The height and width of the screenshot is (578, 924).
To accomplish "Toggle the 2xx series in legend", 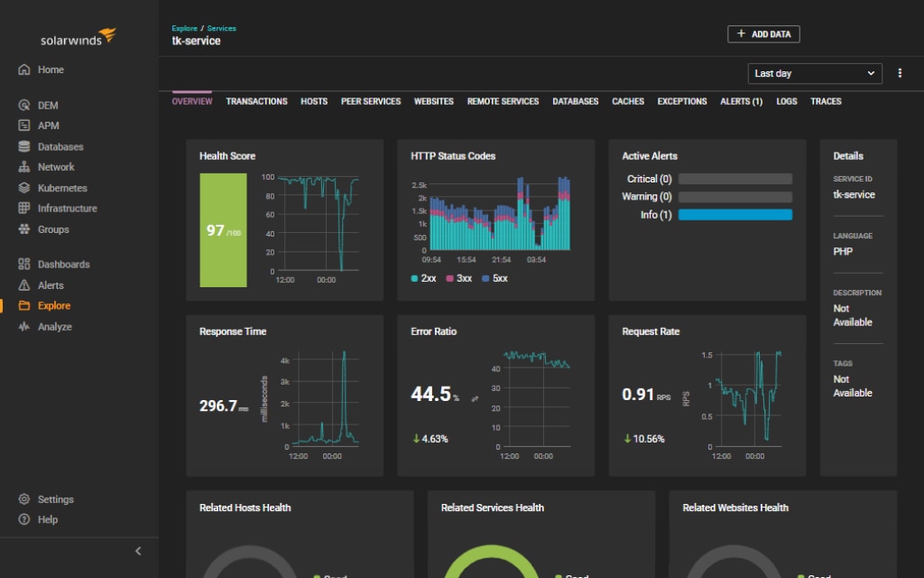I will click(x=424, y=278).
